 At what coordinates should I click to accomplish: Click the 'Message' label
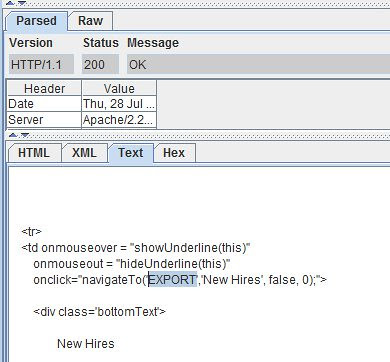click(x=153, y=43)
